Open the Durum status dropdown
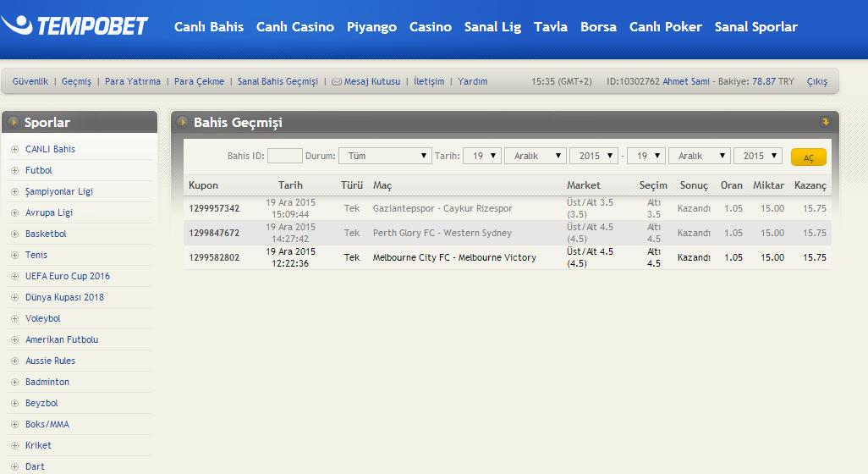Image resolution: width=868 pixels, height=474 pixels. 385,156
